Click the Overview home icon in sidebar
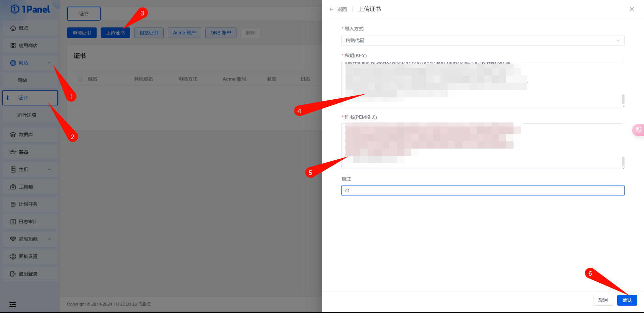The image size is (644, 313). click(x=13, y=28)
